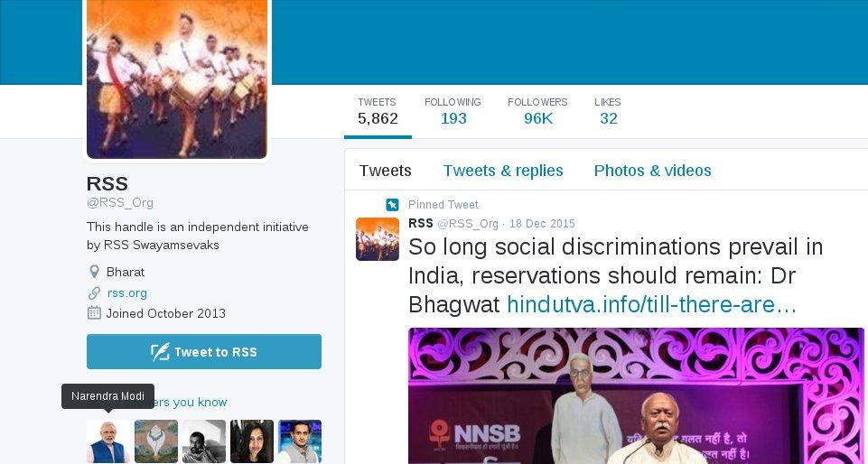The height and width of the screenshot is (464, 868).
Task: Open Narendra Modi's follower avatar
Action: [108, 441]
